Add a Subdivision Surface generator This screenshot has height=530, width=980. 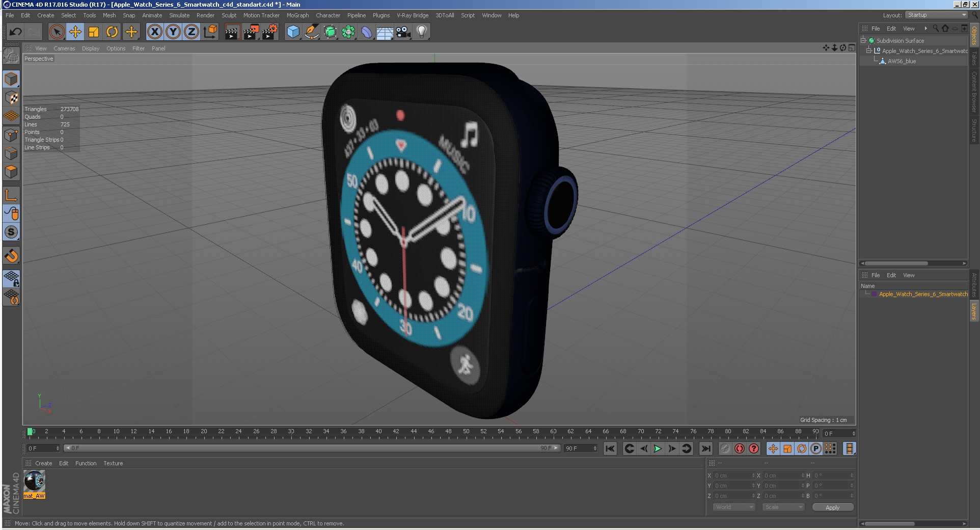point(330,32)
